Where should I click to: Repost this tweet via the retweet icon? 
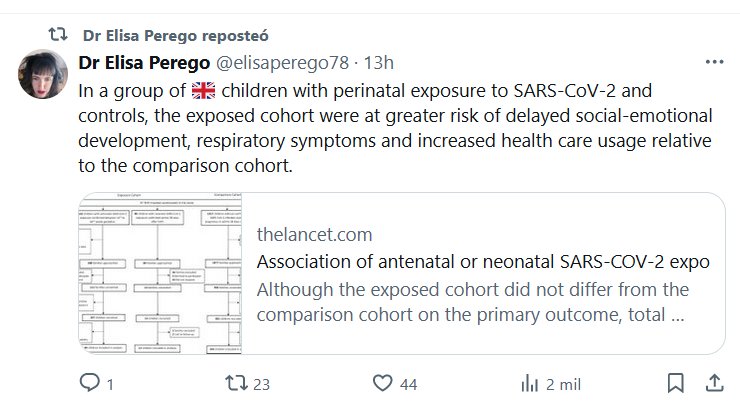(x=233, y=382)
